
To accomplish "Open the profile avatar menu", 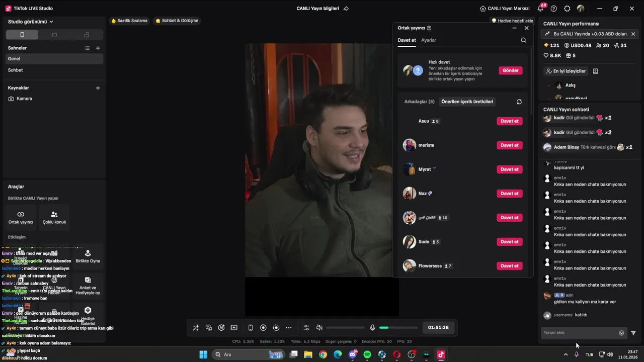I will point(581,9).
